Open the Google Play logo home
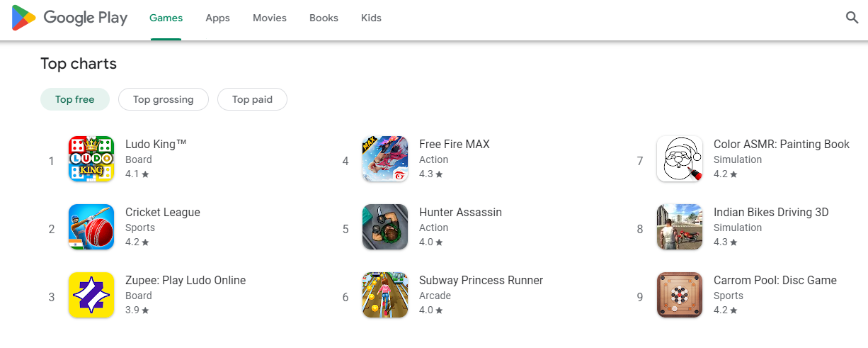The width and height of the screenshot is (868, 348). click(x=69, y=18)
